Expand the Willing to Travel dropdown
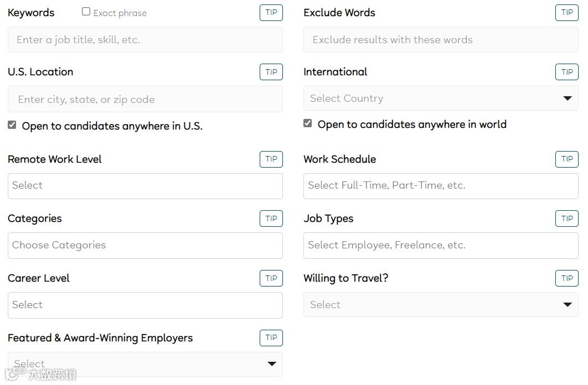588x385 pixels. pyautogui.click(x=440, y=305)
